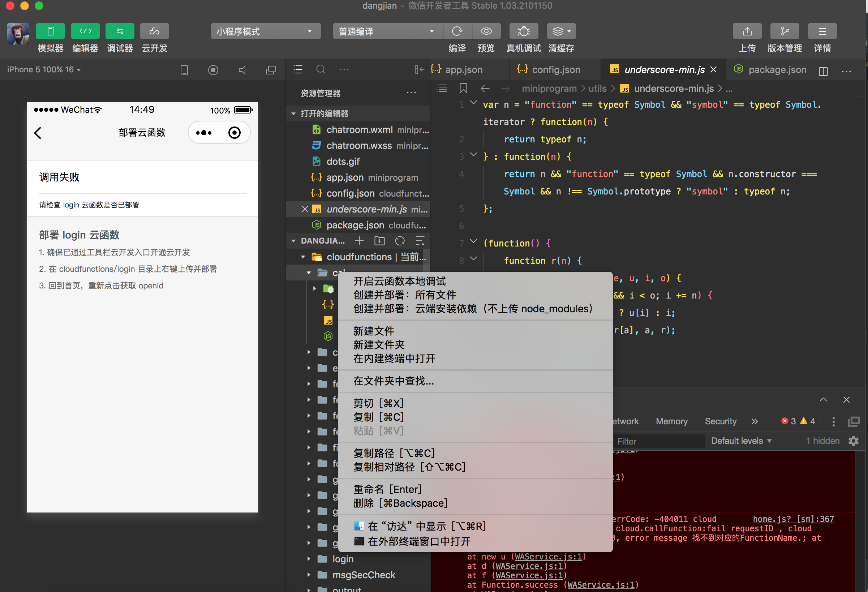Screen dimensions: 868x592
Task: Click the preview eye icon
Action: click(x=486, y=31)
